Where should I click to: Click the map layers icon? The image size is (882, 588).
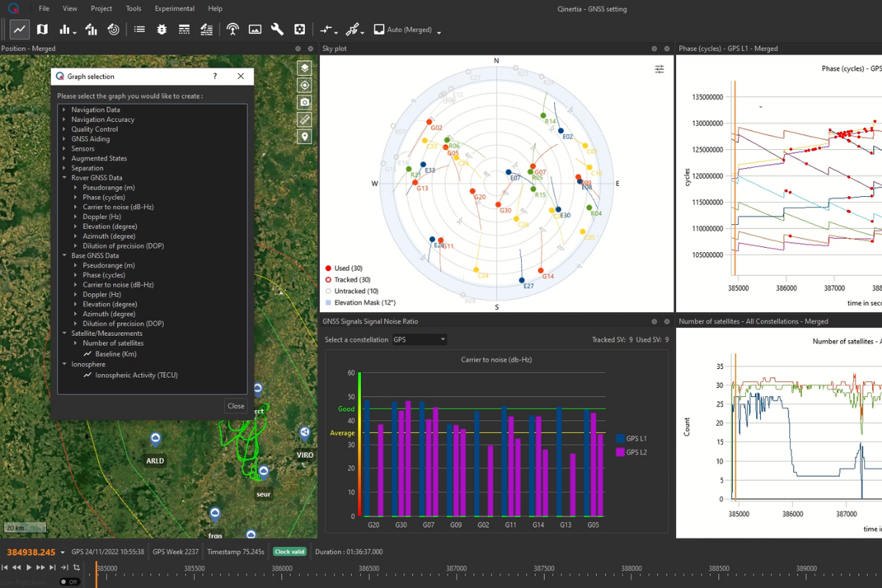(x=304, y=68)
